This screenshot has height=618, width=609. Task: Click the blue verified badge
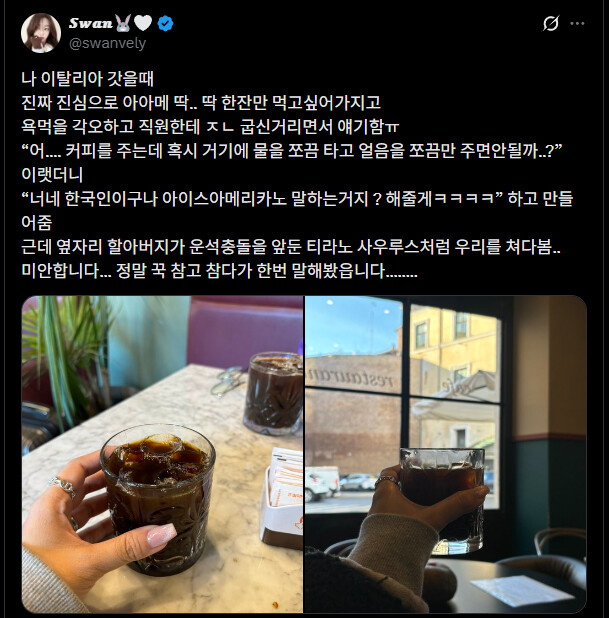tap(165, 24)
